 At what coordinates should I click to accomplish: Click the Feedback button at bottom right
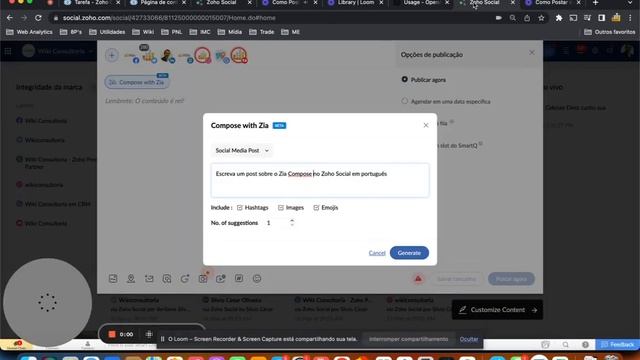pos(618,345)
